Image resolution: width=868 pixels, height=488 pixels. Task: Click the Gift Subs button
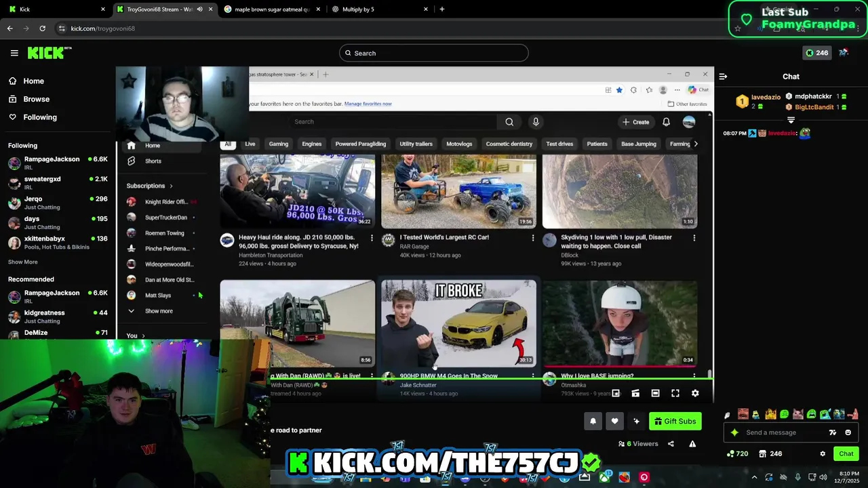675,421
